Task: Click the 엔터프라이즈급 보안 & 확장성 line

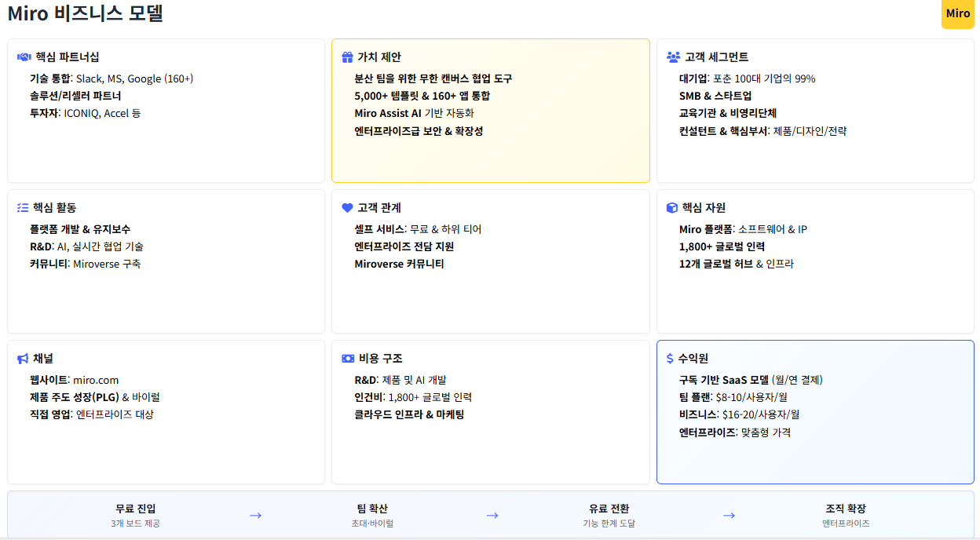Action: (419, 130)
